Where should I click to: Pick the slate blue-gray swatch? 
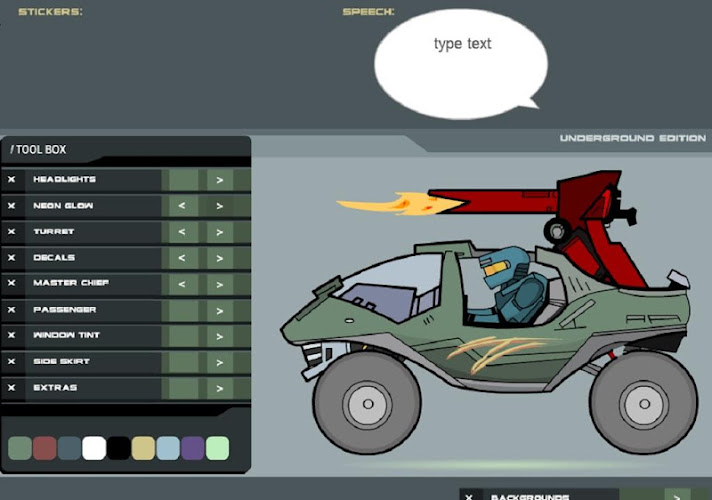pyautogui.click(x=69, y=448)
